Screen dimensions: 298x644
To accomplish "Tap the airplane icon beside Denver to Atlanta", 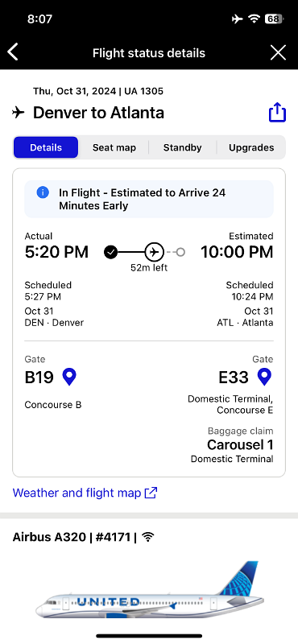I will click(x=18, y=112).
